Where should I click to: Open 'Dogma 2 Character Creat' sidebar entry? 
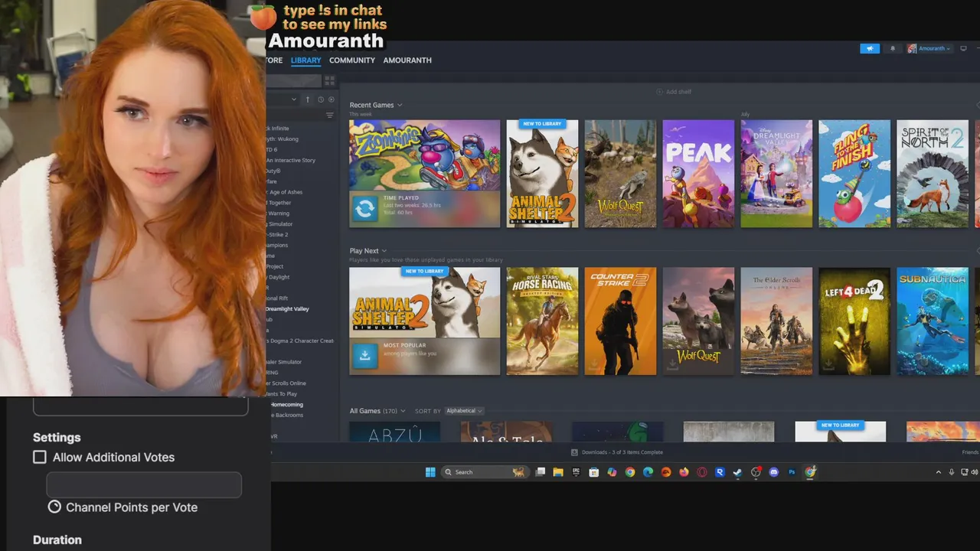[x=301, y=341]
